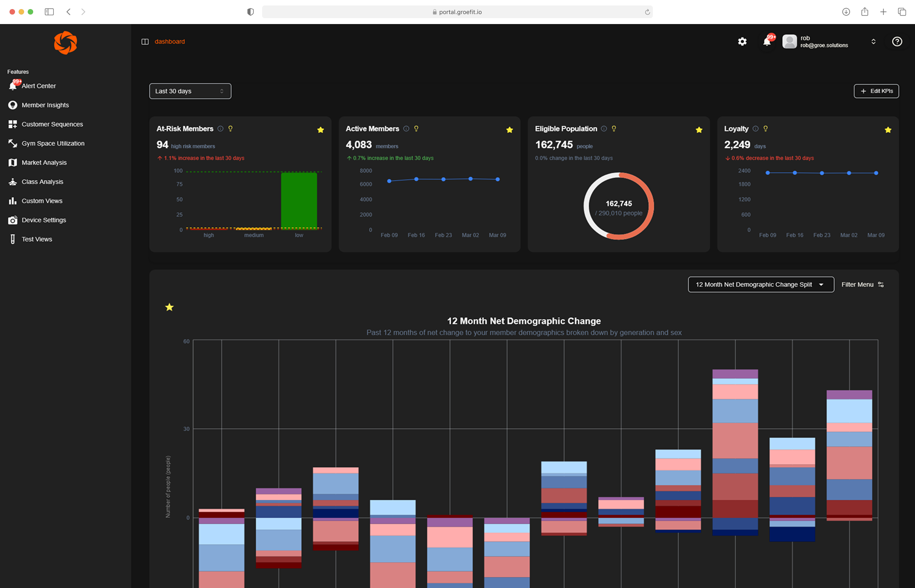915x588 pixels.
Task: Open the Filter Menu on the chart
Action: [x=862, y=284]
